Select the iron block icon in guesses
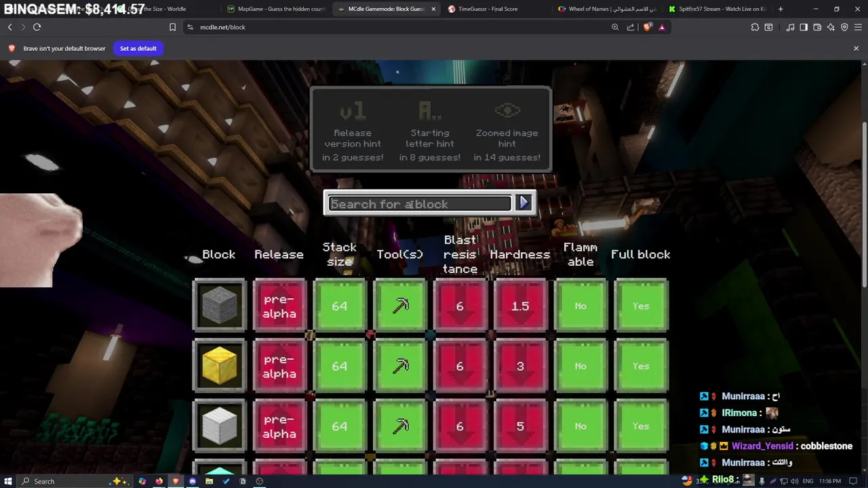The height and width of the screenshot is (488, 868). pos(219,426)
